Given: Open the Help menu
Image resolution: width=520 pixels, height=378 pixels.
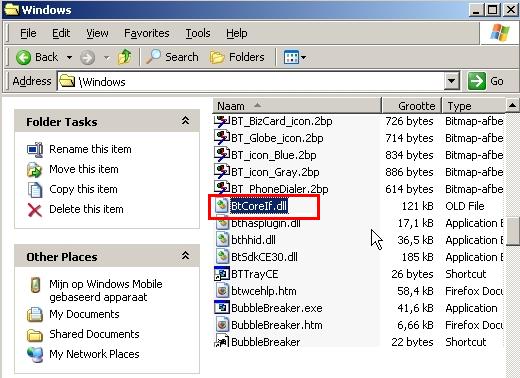Looking at the screenshot, I should coord(236,33).
